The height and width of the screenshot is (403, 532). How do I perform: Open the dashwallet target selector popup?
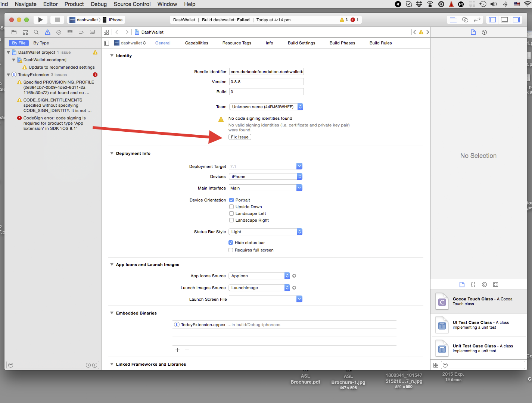tap(130, 43)
